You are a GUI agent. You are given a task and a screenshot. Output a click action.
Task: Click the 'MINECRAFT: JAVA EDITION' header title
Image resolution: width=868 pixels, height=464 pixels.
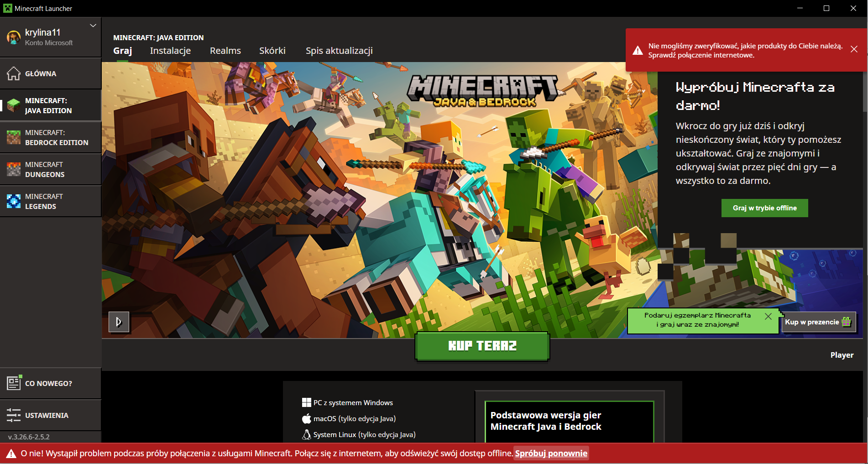point(158,37)
